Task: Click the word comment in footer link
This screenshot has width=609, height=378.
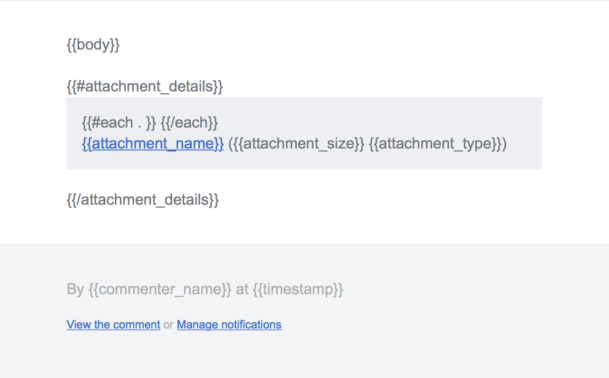Action: (136, 324)
